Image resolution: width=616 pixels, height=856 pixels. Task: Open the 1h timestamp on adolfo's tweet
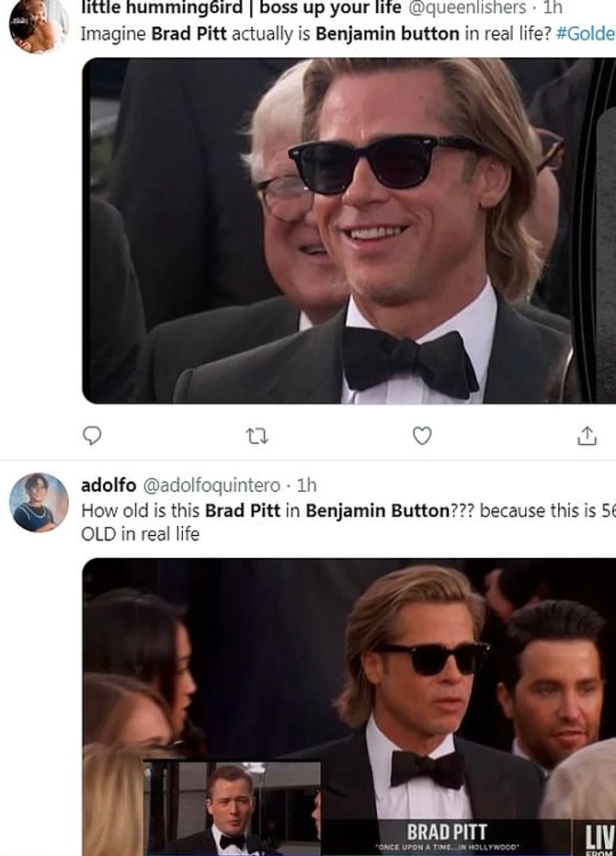pyautogui.click(x=306, y=485)
